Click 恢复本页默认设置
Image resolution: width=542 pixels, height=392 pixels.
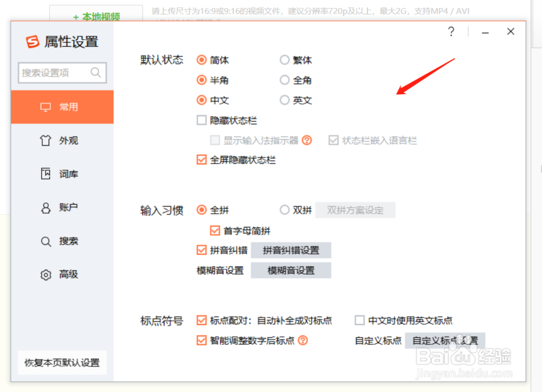click(62, 363)
